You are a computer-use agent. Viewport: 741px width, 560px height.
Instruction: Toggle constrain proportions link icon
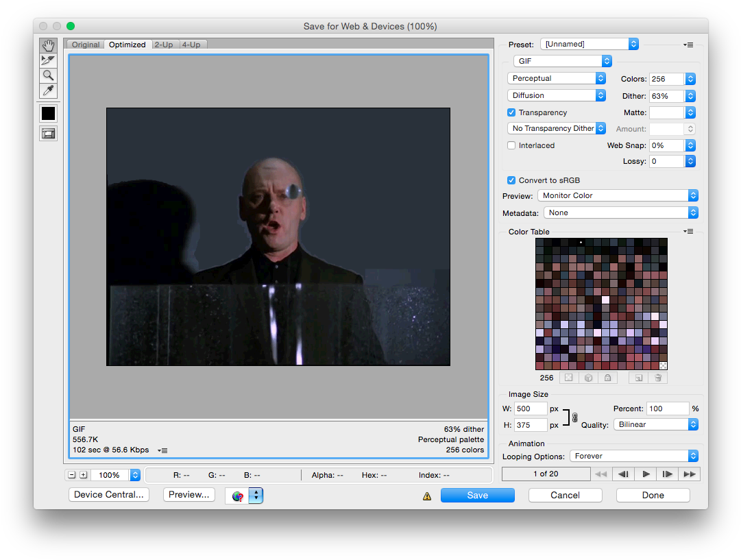point(574,417)
